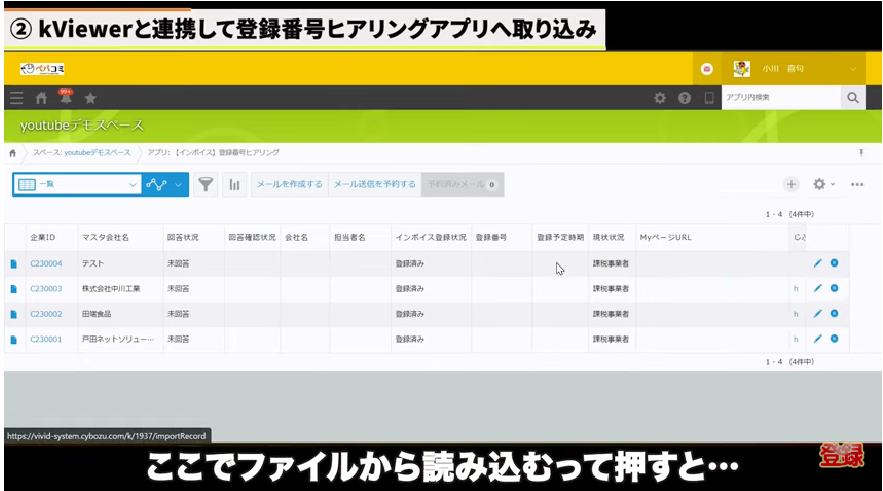
Task: Sort by 回答状況 column header
Action: 182,238
